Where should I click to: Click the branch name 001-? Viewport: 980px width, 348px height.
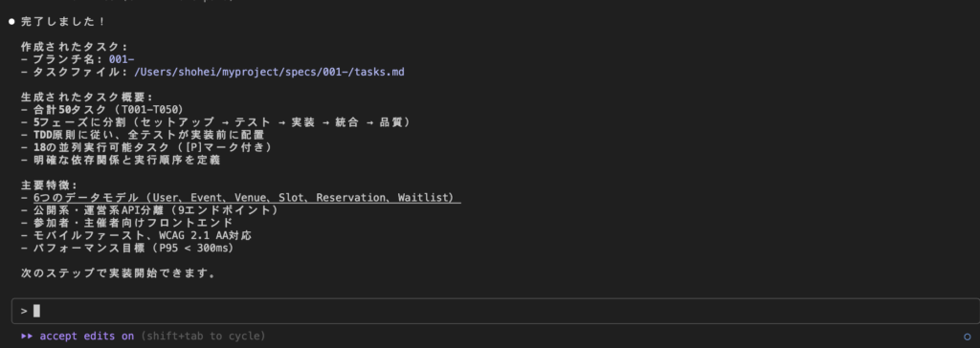pos(122,59)
